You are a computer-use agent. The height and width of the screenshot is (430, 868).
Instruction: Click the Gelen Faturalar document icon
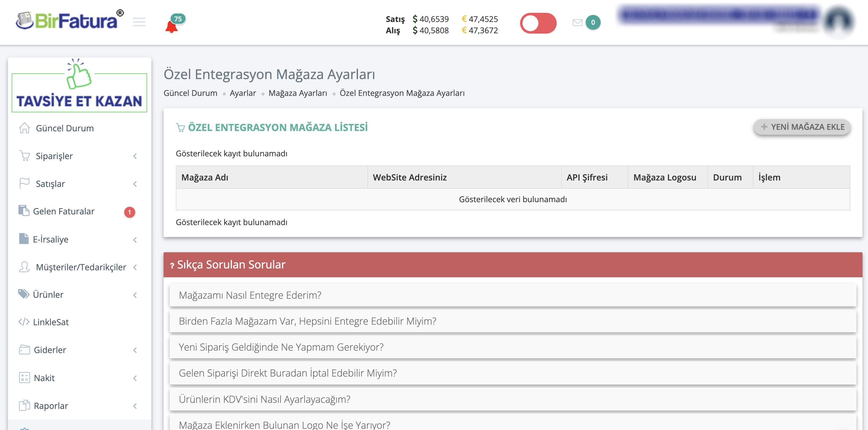pyautogui.click(x=24, y=211)
